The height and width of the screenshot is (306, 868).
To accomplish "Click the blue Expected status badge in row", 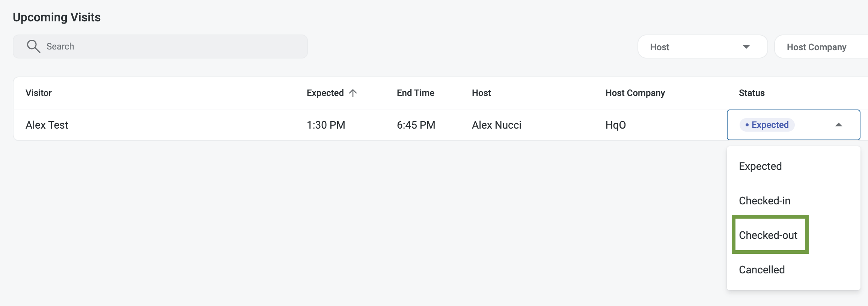I will [x=767, y=125].
